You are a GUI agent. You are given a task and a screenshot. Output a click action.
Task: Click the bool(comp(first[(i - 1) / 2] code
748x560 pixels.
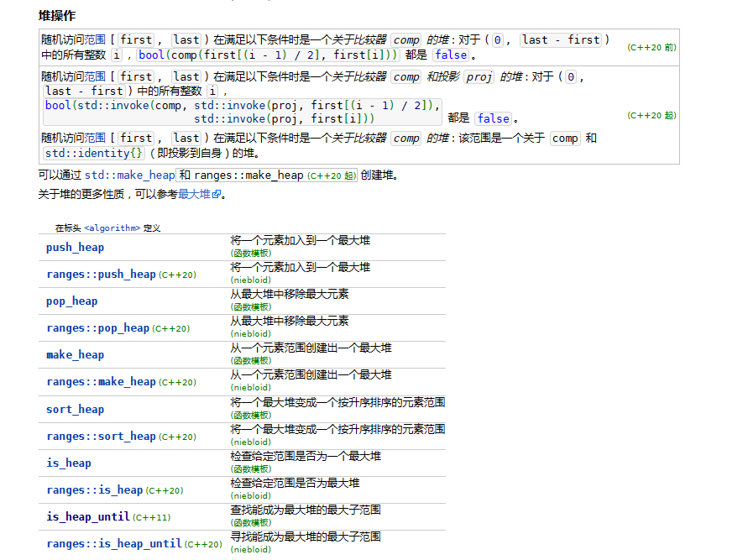click(x=268, y=55)
